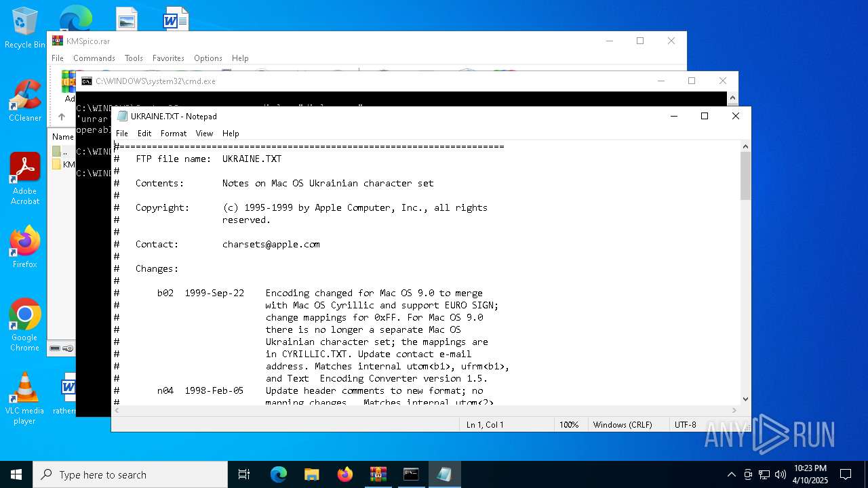Open the Recycle Bin desktop icon
The height and width of the screenshot is (488, 868).
coord(25,27)
